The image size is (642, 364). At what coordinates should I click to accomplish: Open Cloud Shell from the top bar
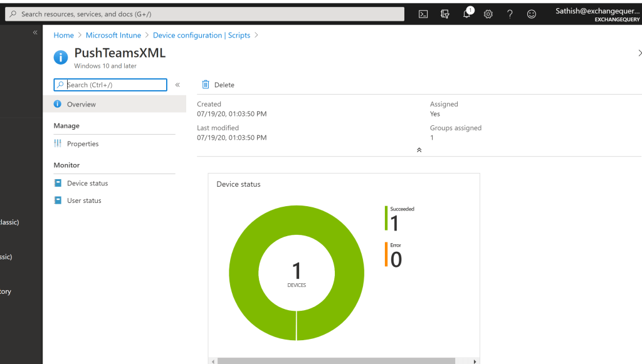pos(423,14)
